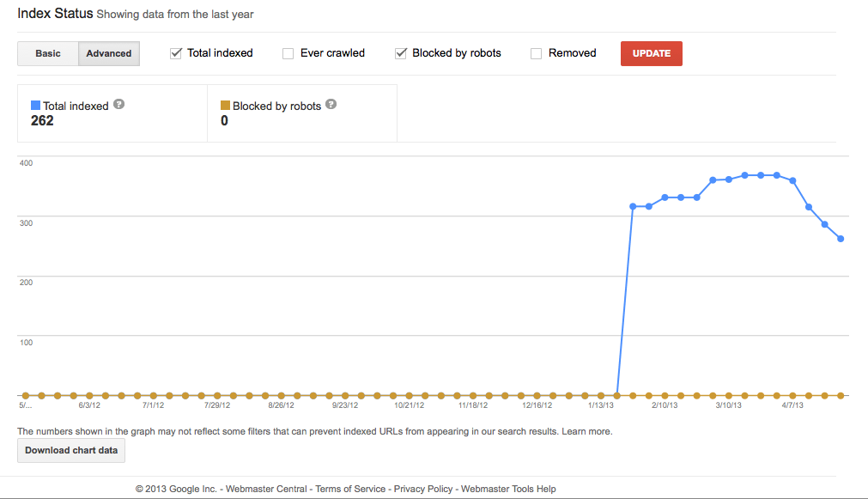Click the 262 Total indexed summary card
Image resolution: width=868 pixels, height=499 pixels.
[x=112, y=113]
